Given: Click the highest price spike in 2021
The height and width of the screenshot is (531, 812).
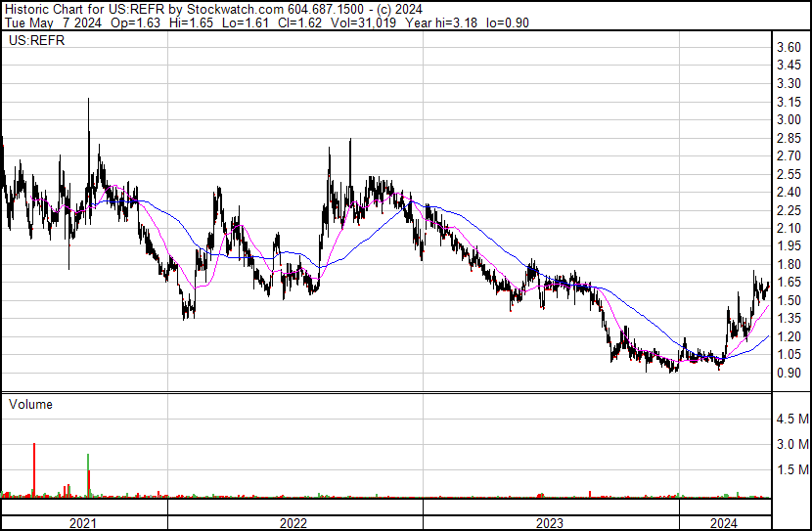Looking at the screenshot, I should (89, 101).
